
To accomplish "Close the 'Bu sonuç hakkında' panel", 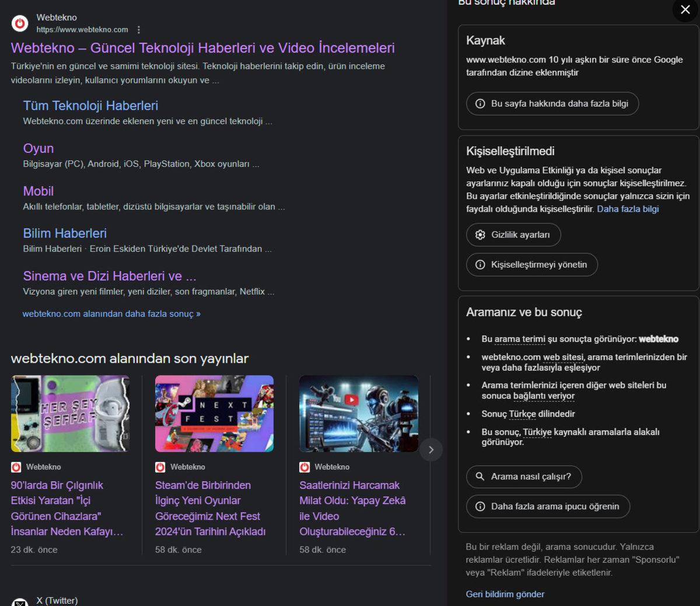I will 684,10.
